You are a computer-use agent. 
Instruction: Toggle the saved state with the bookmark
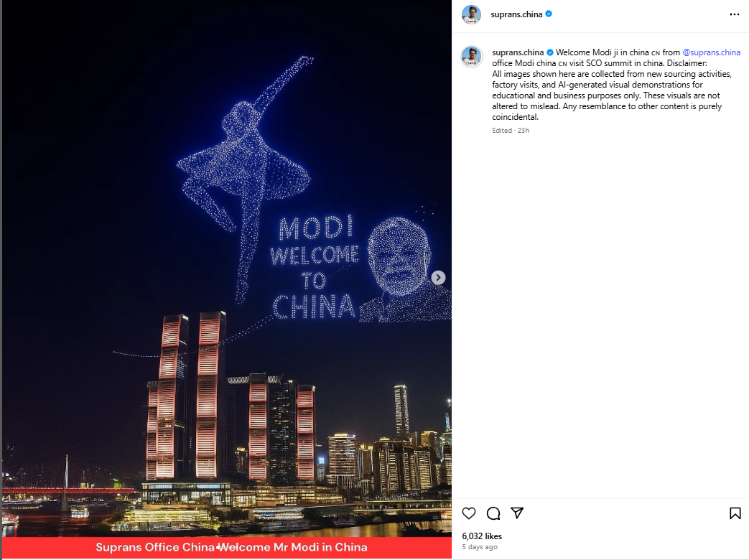(x=735, y=513)
